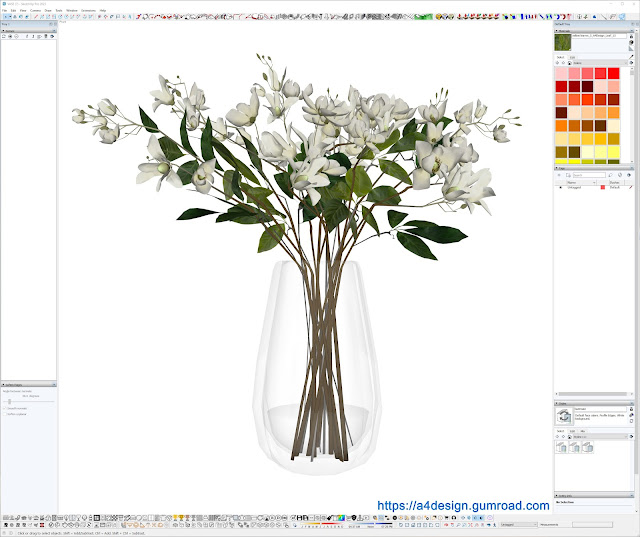
Task: Collapse the Scenes panel in left tray
Action: [29, 31]
